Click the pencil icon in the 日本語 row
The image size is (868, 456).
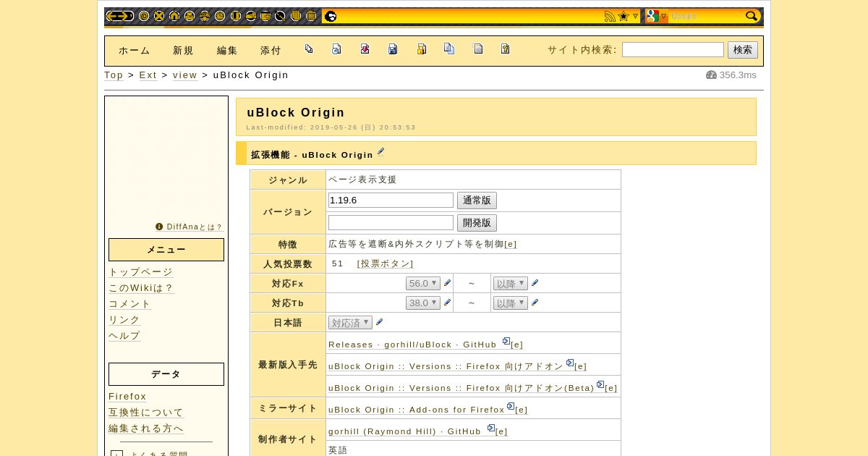point(379,322)
